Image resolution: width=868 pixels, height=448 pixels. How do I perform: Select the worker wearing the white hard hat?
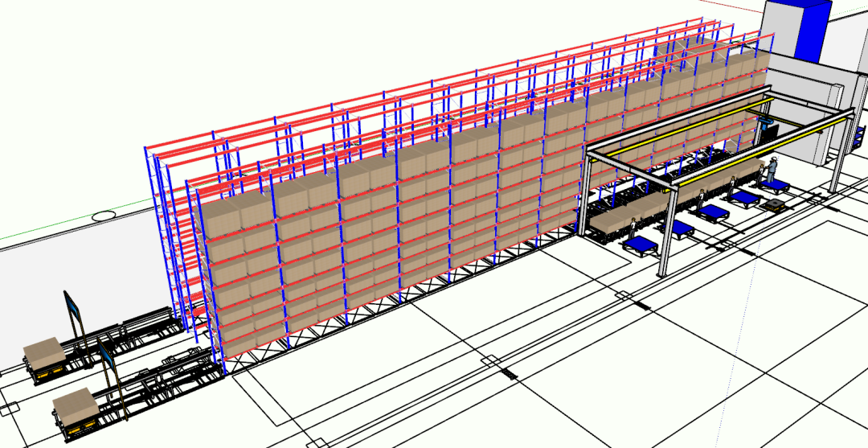(772, 168)
